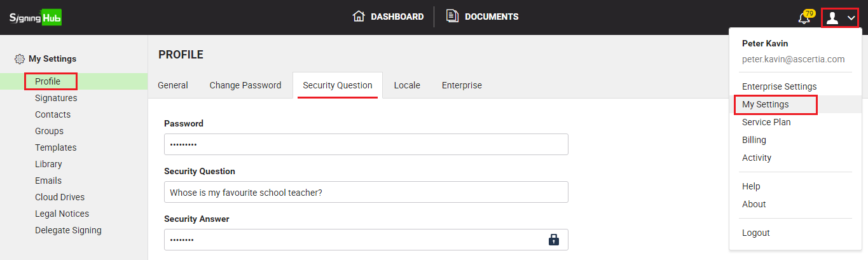The image size is (868, 260).
Task: Choose My Settings from user menu
Action: pos(765,104)
